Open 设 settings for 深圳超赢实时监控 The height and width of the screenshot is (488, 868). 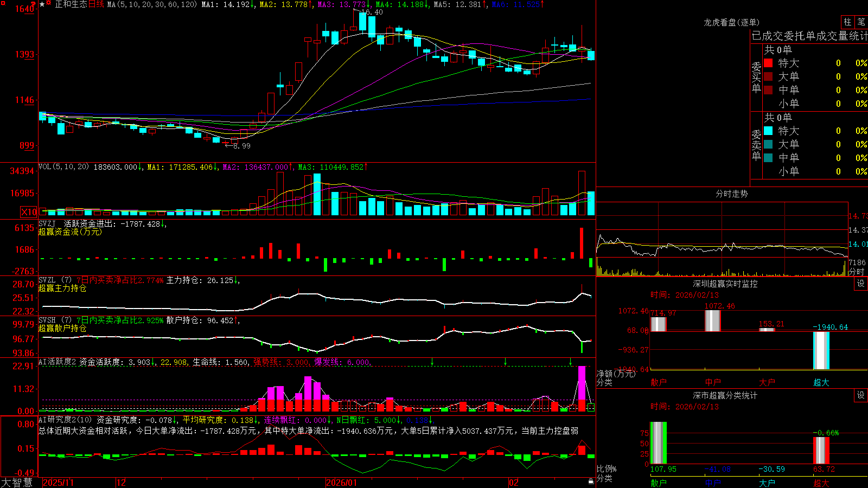click(x=861, y=284)
